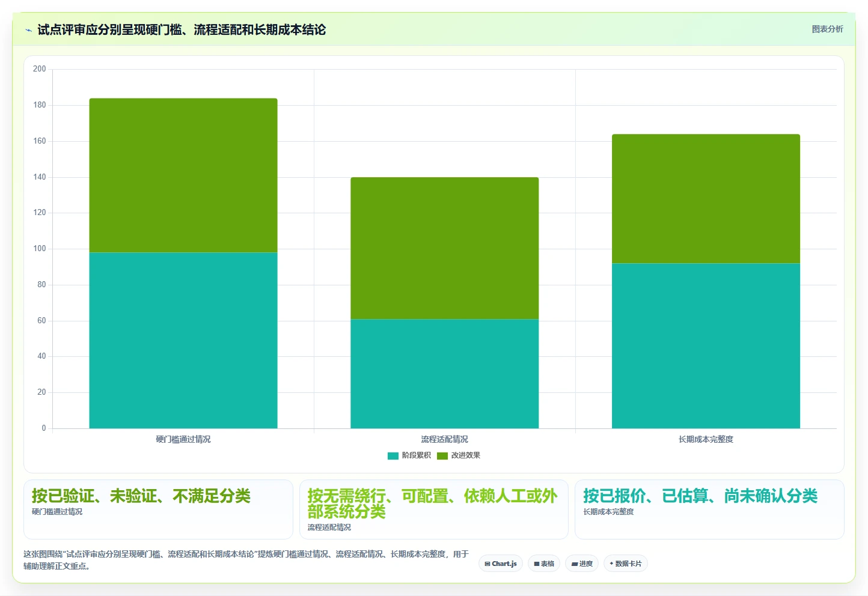Screen dimensions: 868x596
Task: Click the green bar segment for 流程适配情况
Action: point(445,248)
